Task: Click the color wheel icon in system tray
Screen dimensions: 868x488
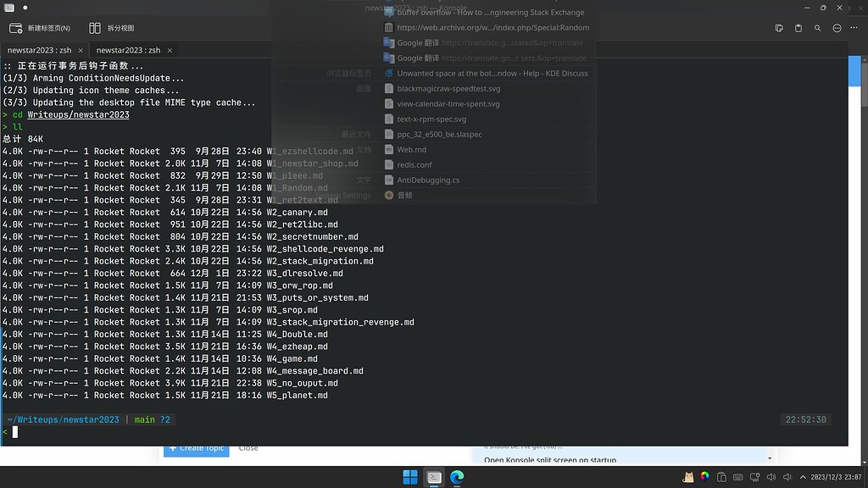Action: (x=704, y=476)
